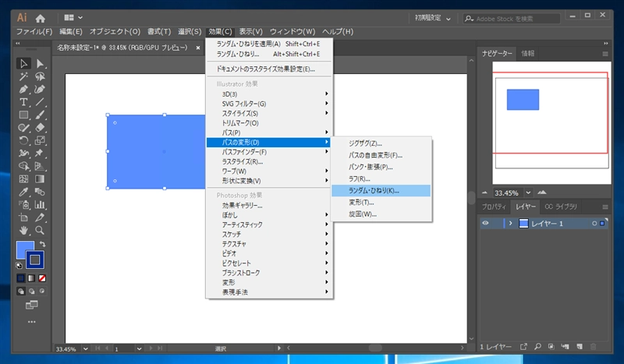Select the Direct Selection tool

40,64
